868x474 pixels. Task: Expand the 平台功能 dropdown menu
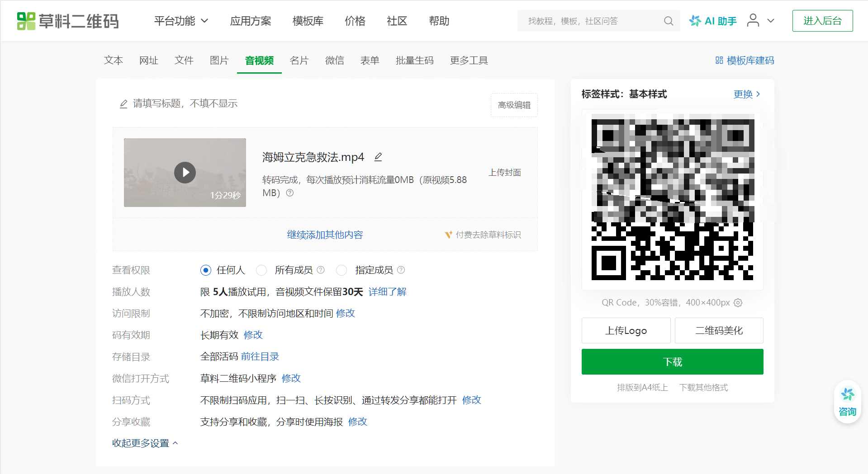(181, 21)
